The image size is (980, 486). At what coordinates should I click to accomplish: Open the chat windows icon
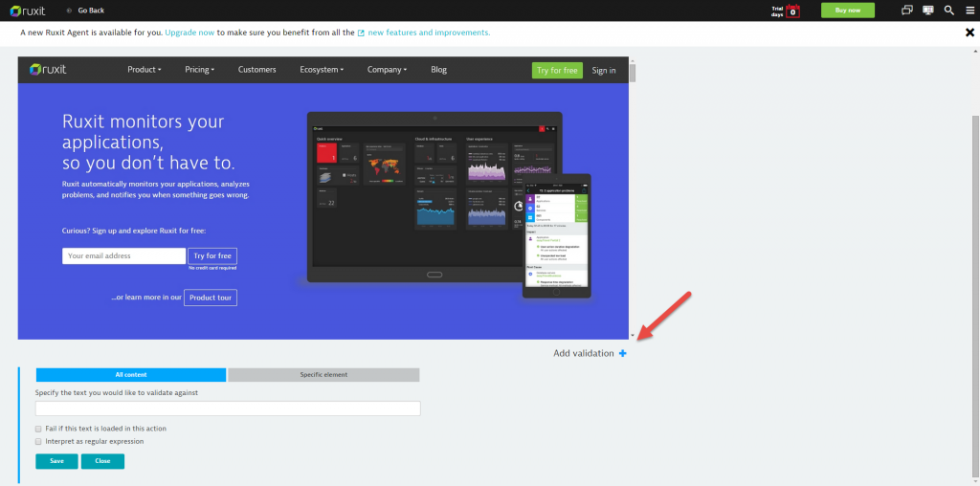pyautogui.click(x=907, y=11)
